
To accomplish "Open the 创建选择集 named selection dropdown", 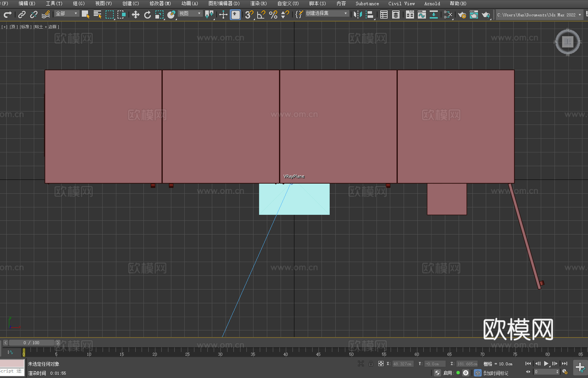I will coord(327,13).
